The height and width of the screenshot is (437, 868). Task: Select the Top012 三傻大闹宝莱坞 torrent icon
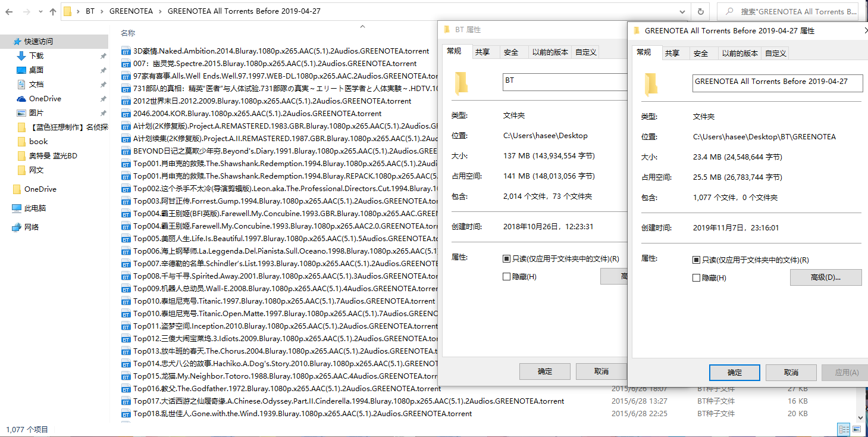126,339
